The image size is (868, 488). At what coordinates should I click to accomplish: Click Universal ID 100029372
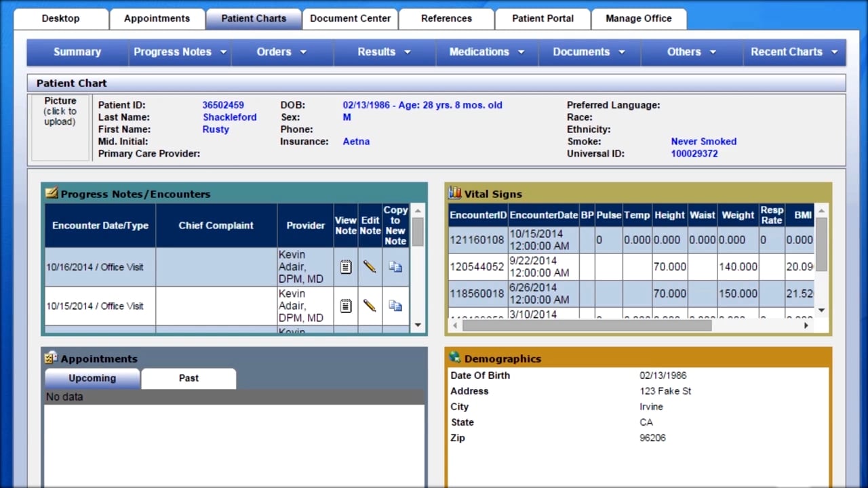[694, 154]
